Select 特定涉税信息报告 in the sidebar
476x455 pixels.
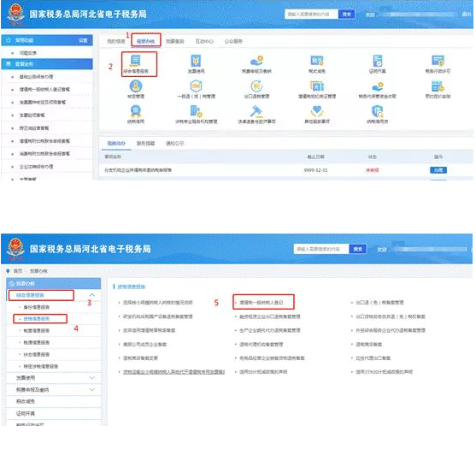tap(41, 366)
